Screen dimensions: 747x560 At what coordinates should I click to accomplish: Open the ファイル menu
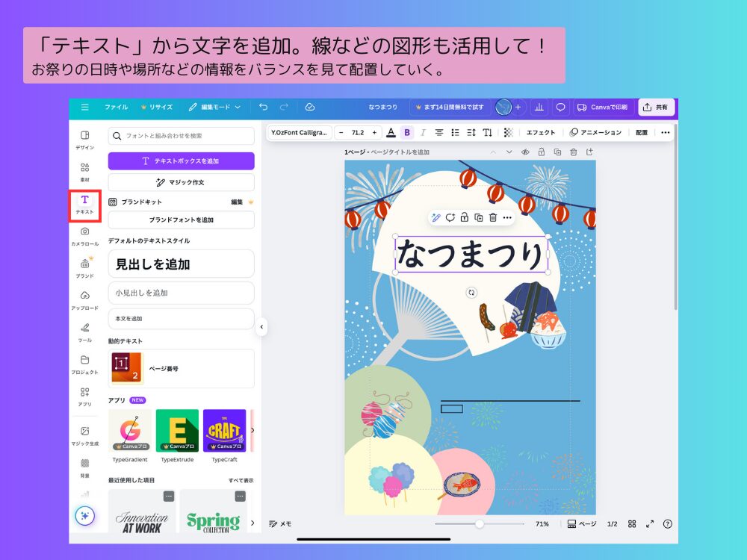coord(116,107)
